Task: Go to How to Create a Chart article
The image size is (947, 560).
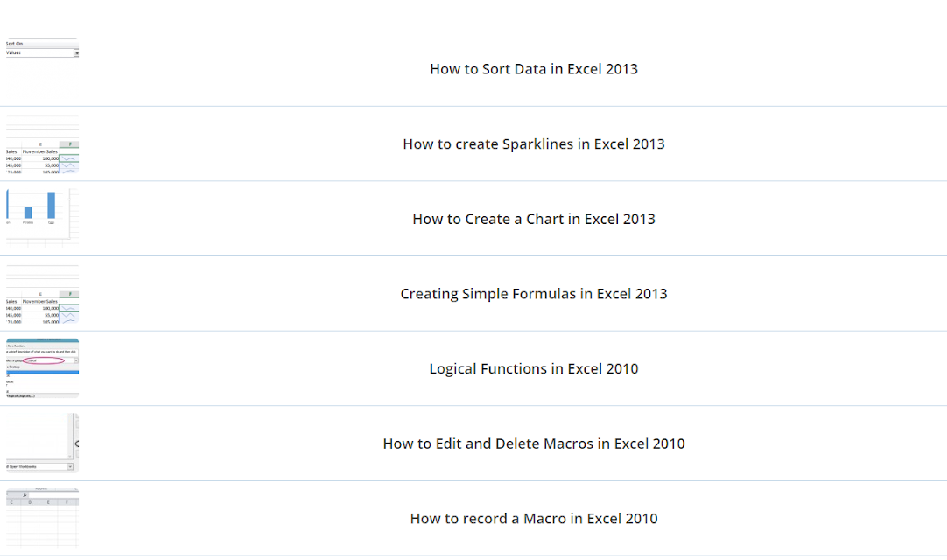Action: click(x=533, y=219)
